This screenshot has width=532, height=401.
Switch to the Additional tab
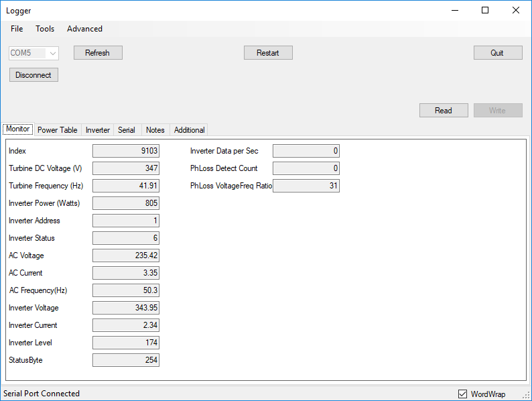190,130
